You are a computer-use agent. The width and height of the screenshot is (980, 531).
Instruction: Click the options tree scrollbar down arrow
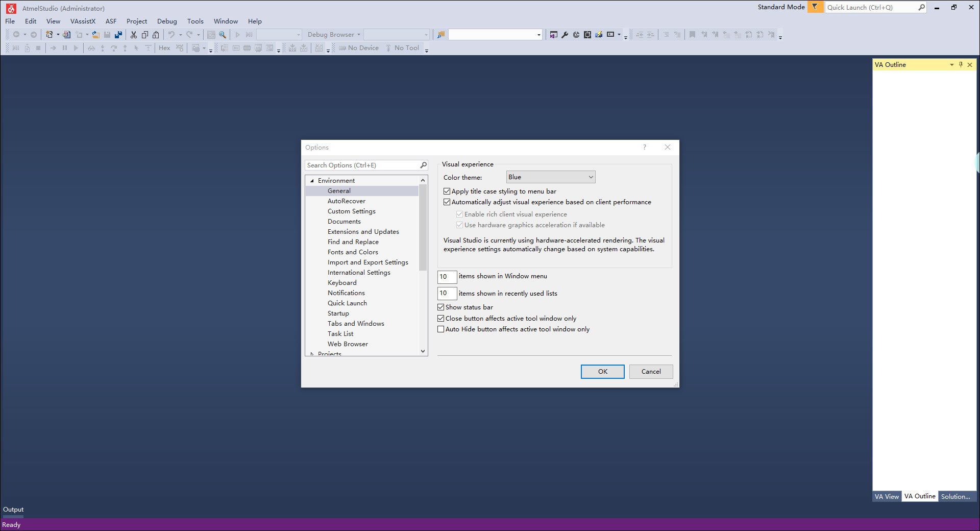(423, 351)
